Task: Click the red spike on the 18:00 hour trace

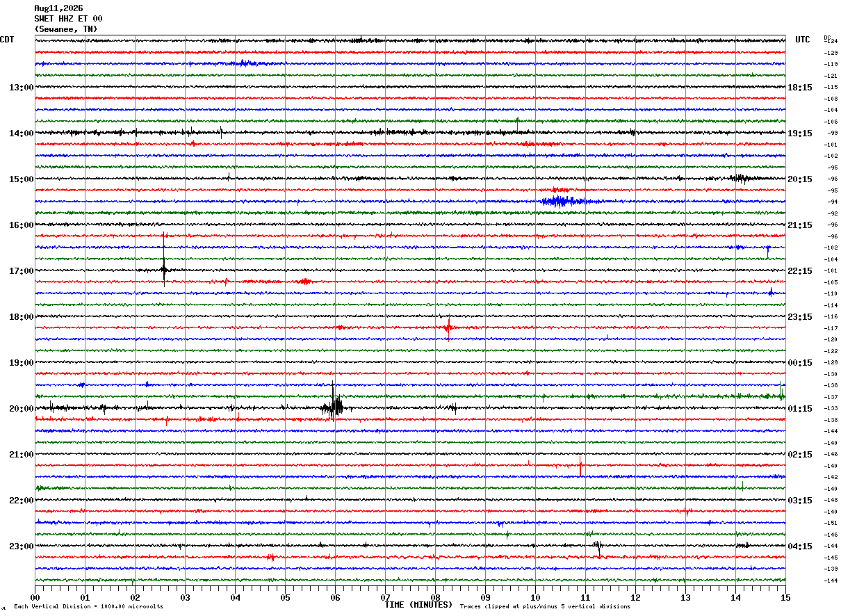Action: tap(448, 327)
